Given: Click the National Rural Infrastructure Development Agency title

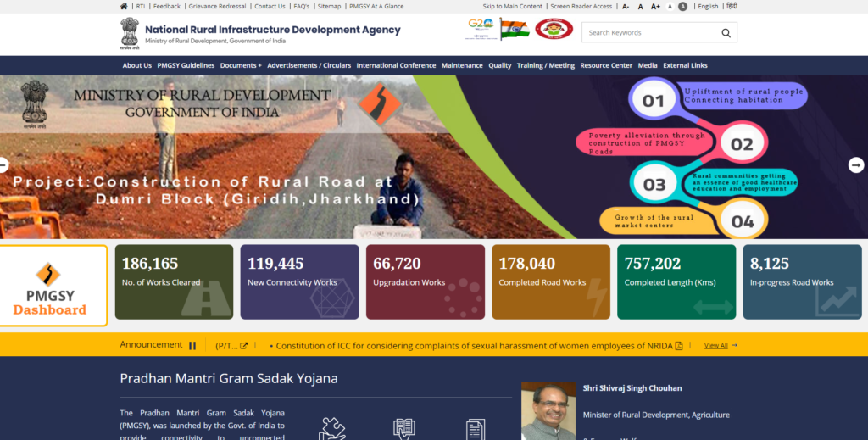Looking at the screenshot, I should pyautogui.click(x=272, y=30).
